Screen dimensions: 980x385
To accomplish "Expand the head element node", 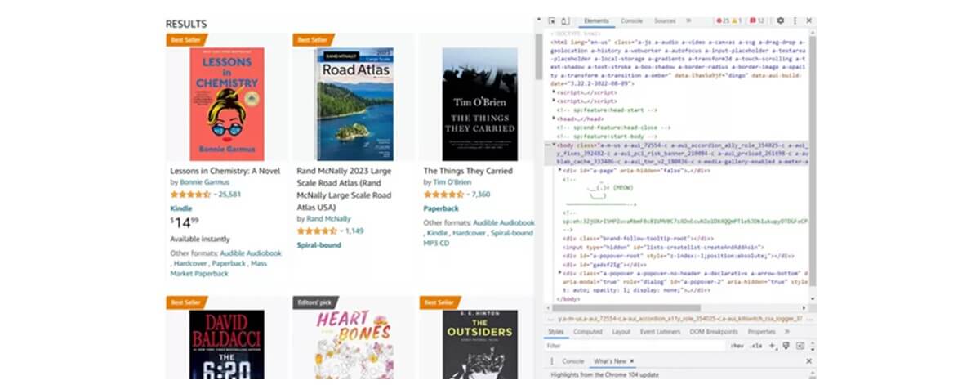I will (x=555, y=119).
